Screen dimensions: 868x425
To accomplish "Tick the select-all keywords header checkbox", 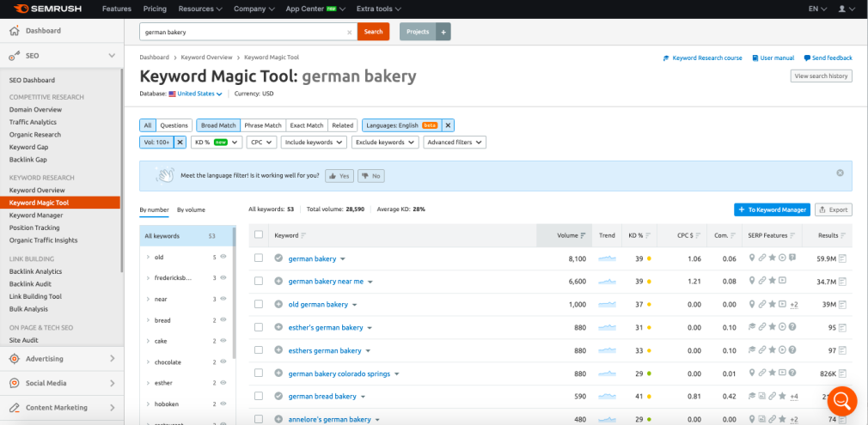I will tap(259, 235).
